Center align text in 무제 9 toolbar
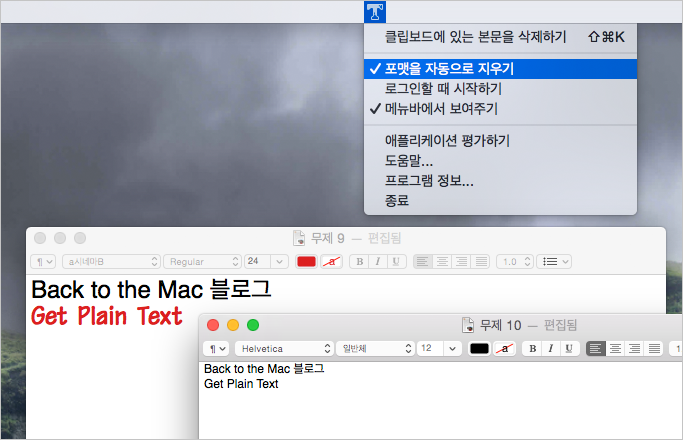 tap(442, 261)
